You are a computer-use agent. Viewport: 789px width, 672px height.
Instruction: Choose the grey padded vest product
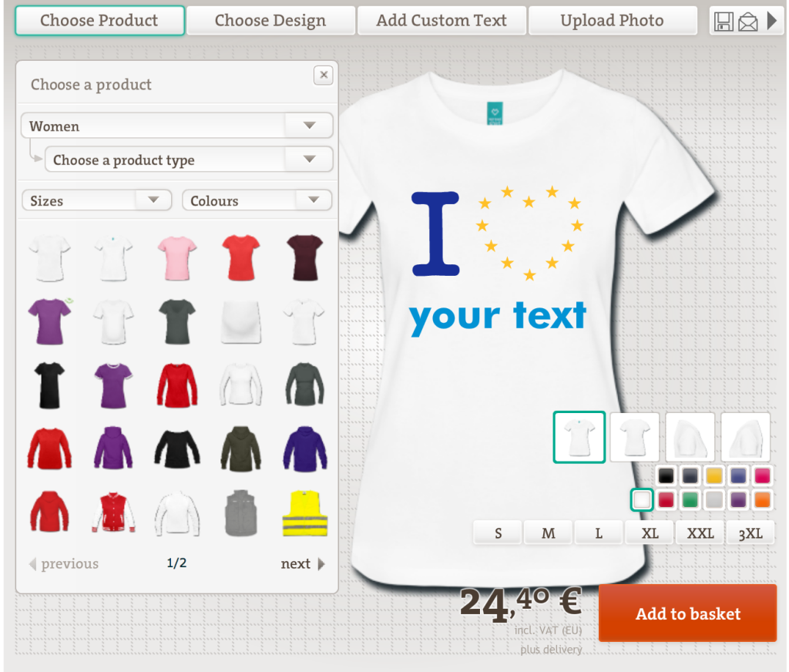(241, 513)
